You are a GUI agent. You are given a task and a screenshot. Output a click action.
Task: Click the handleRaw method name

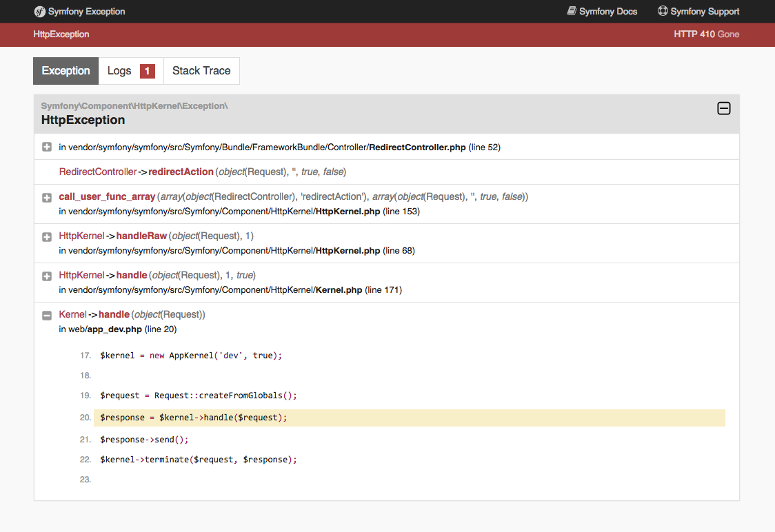141,236
